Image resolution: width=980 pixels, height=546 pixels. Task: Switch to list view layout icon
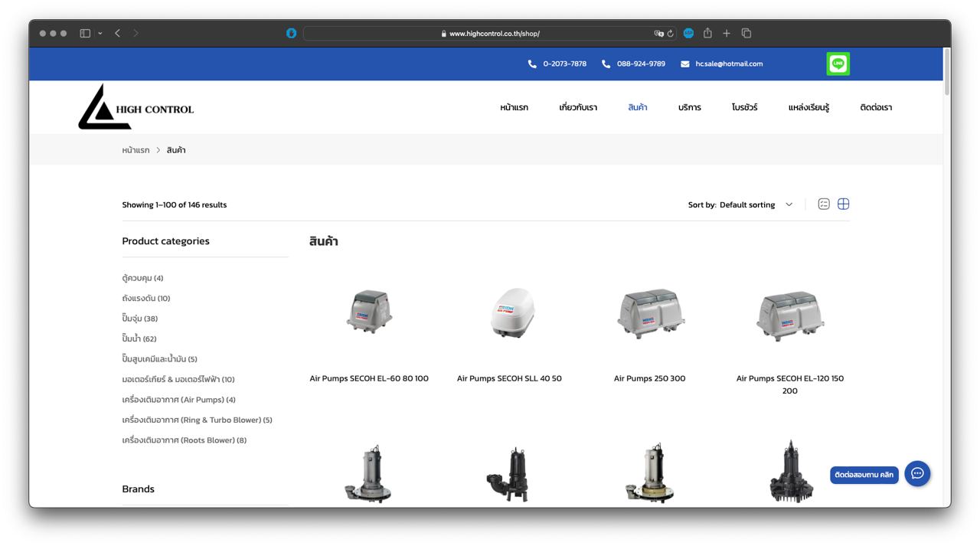click(824, 204)
